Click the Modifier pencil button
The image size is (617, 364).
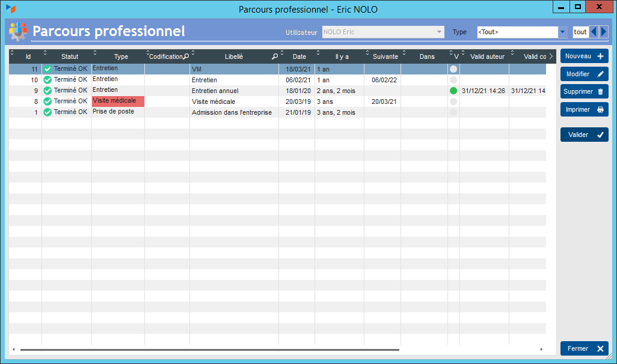[x=584, y=74]
